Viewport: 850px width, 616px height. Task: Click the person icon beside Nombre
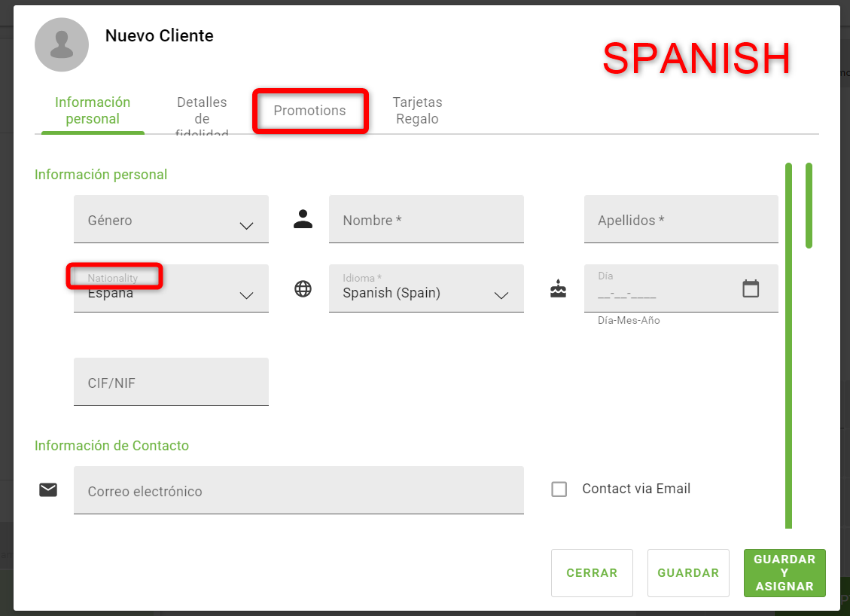click(303, 219)
